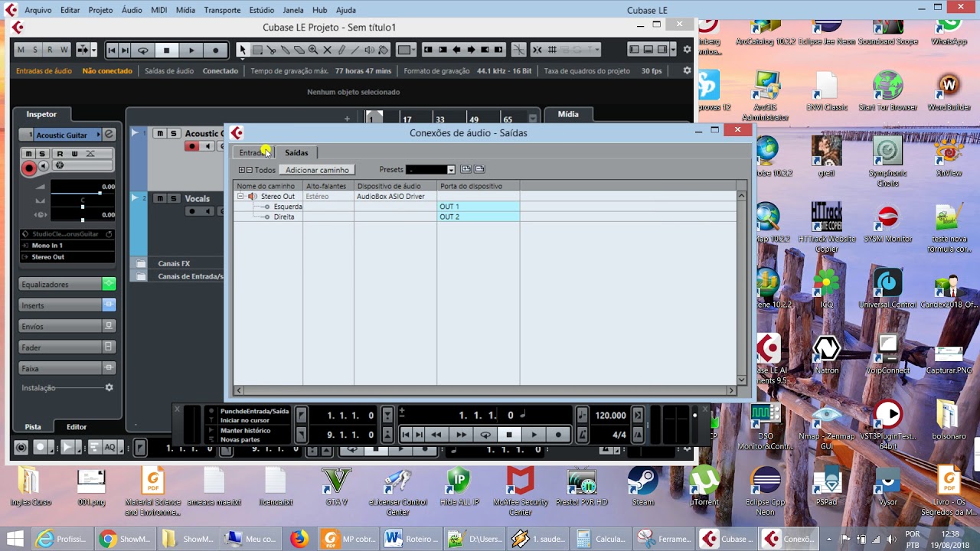Click the main toolbar Play button

pyautogui.click(x=191, y=51)
